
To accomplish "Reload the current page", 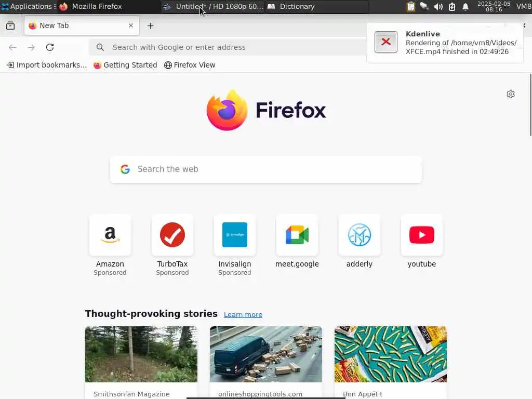I will [50, 47].
